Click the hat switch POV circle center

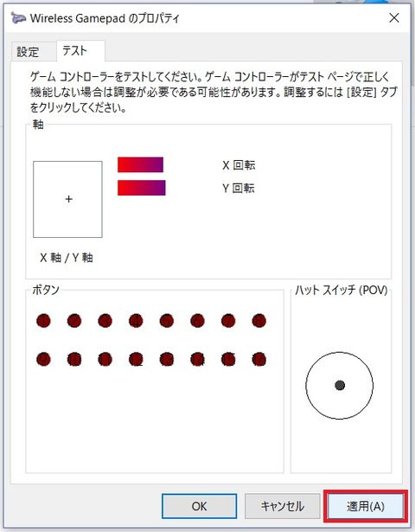coord(340,385)
